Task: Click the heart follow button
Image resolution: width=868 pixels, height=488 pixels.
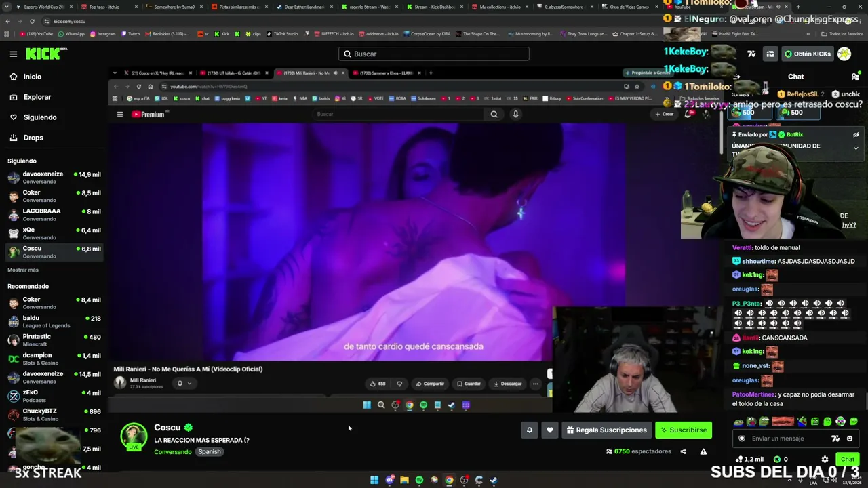Action: click(550, 430)
